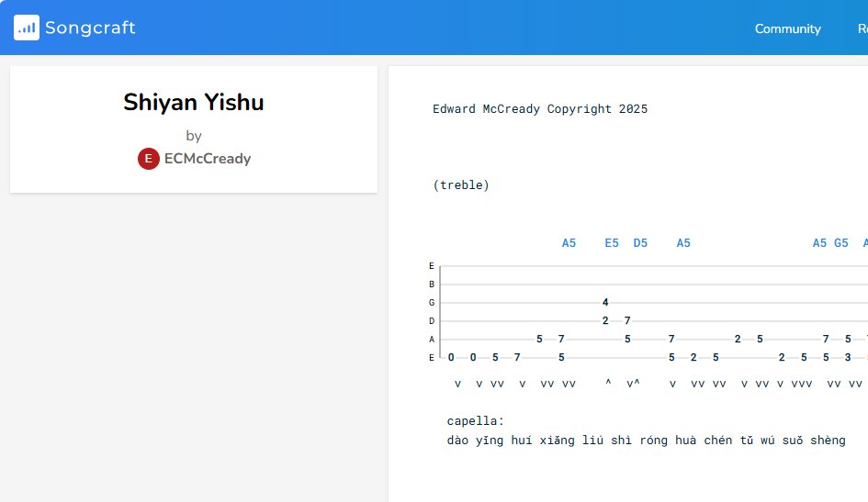Open the Songcraft home link text
This screenshot has height=502, width=868.
90,28
